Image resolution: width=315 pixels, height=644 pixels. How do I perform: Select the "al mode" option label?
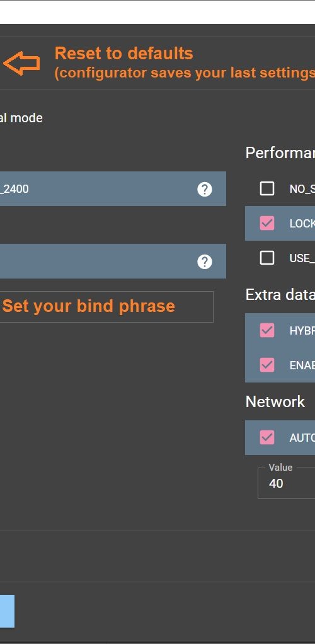pyautogui.click(x=21, y=118)
